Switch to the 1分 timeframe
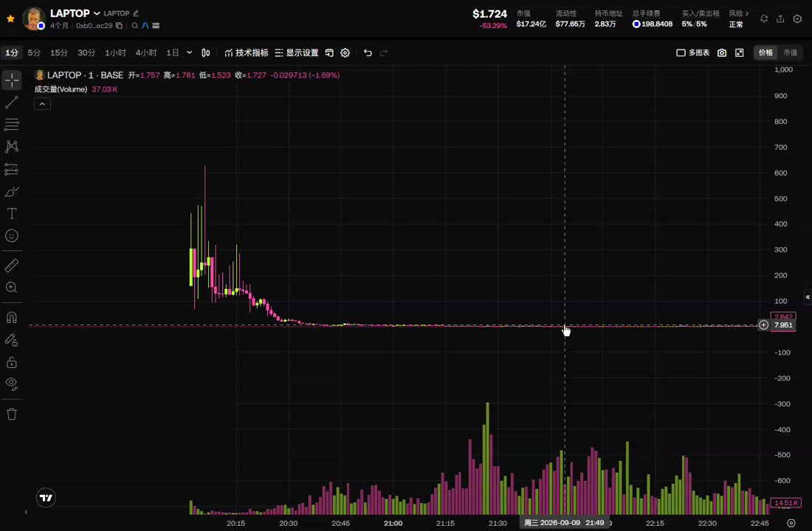 click(x=11, y=53)
